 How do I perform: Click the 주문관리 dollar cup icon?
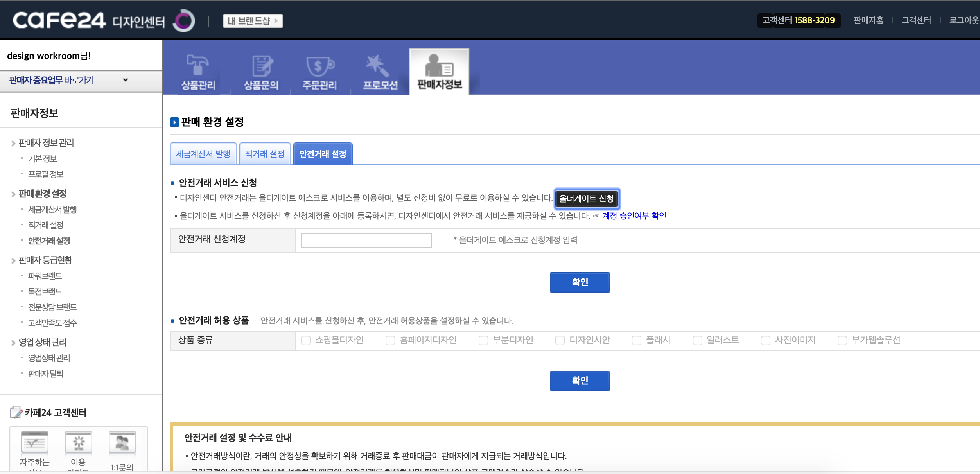click(319, 65)
